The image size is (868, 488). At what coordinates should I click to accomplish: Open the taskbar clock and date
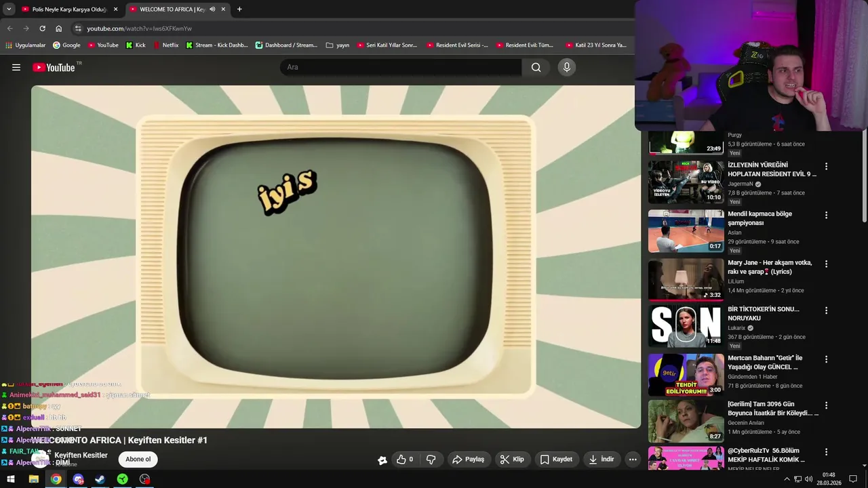coord(829,479)
